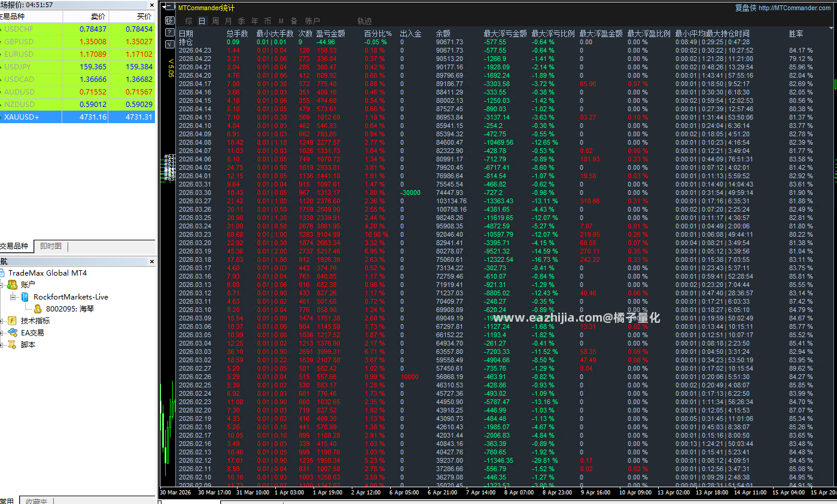Click the v5.05 version label
The width and height of the screenshot is (837, 504).
coord(171,68)
